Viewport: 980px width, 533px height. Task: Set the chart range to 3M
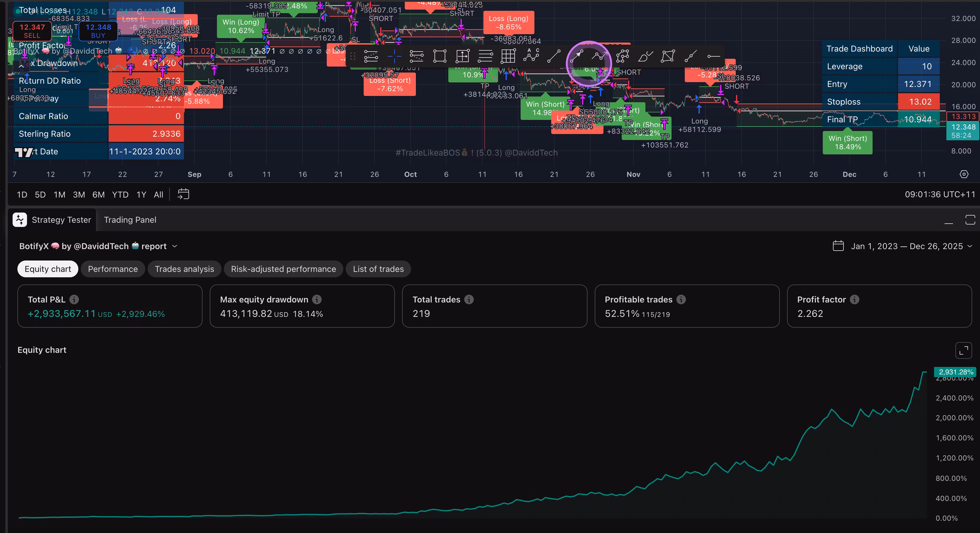(79, 195)
